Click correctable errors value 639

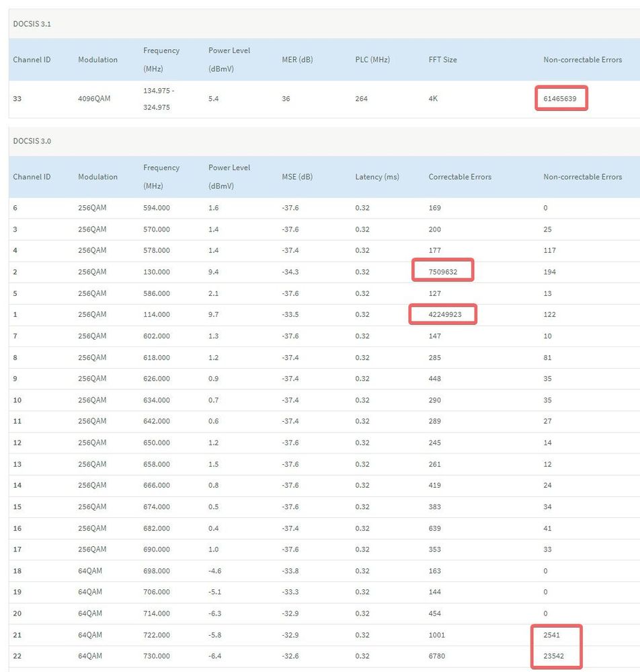click(434, 529)
